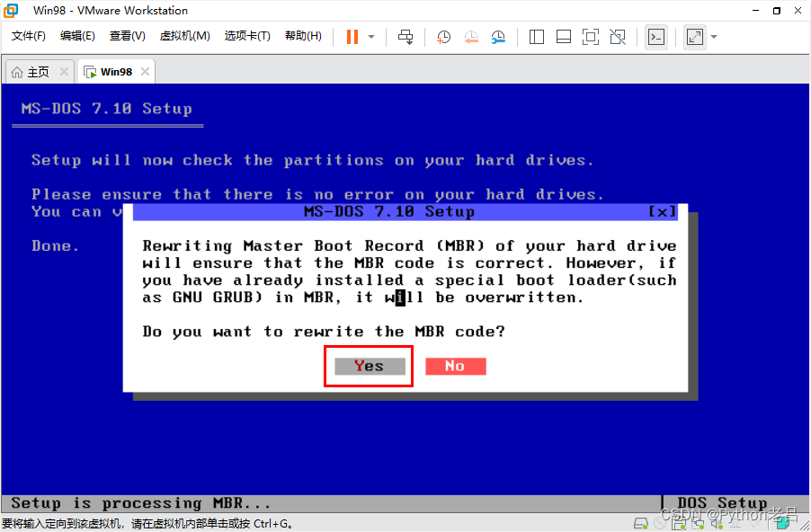Viewport: 811px width, 532px height.
Task: Click the "Please ensure that there is no error" line
Action: 317,194
